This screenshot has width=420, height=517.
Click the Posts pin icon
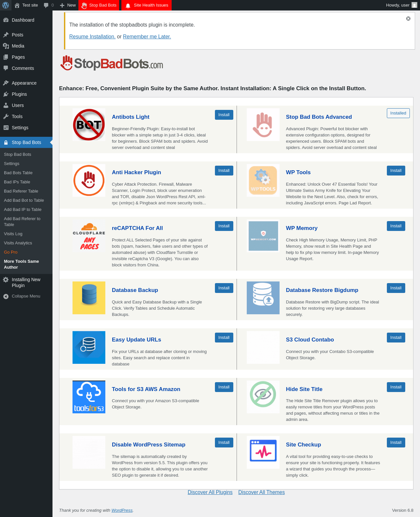coord(6,35)
